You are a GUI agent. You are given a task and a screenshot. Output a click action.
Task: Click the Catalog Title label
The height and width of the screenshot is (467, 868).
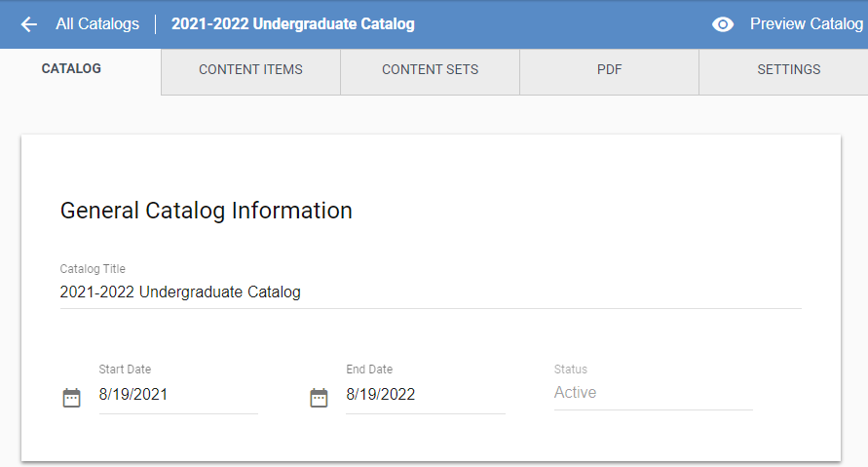click(93, 269)
